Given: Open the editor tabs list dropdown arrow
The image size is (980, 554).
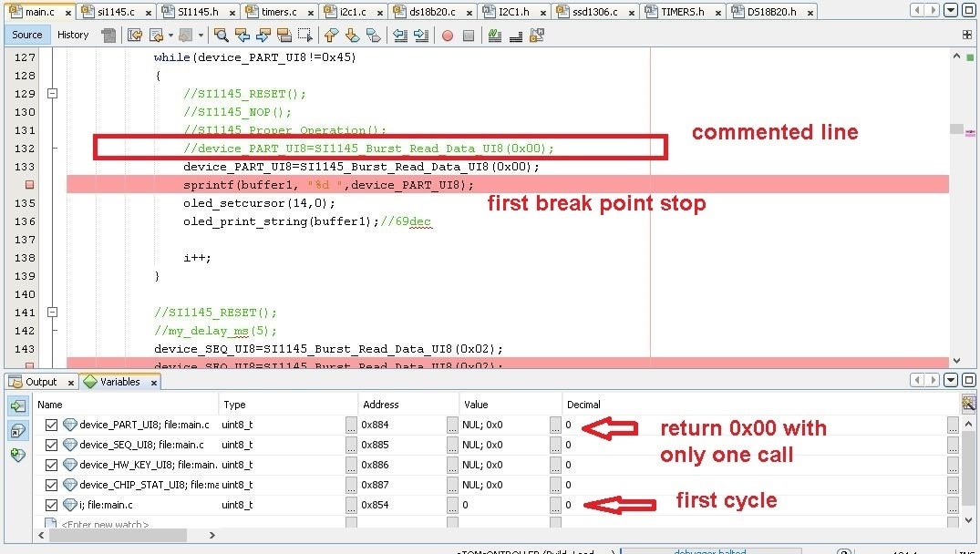Looking at the screenshot, I should (x=951, y=10).
